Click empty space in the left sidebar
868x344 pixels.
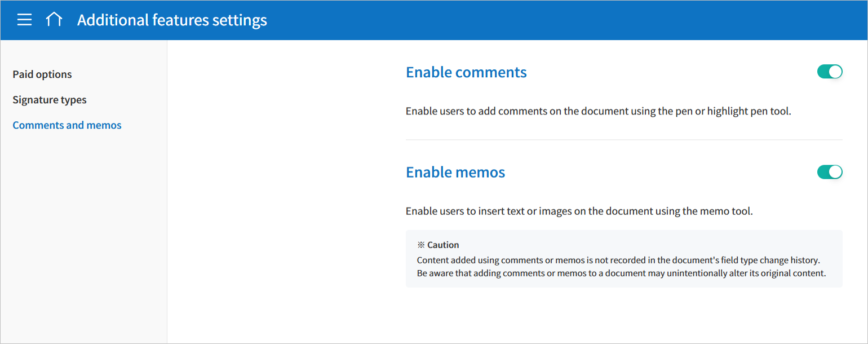coord(83,237)
